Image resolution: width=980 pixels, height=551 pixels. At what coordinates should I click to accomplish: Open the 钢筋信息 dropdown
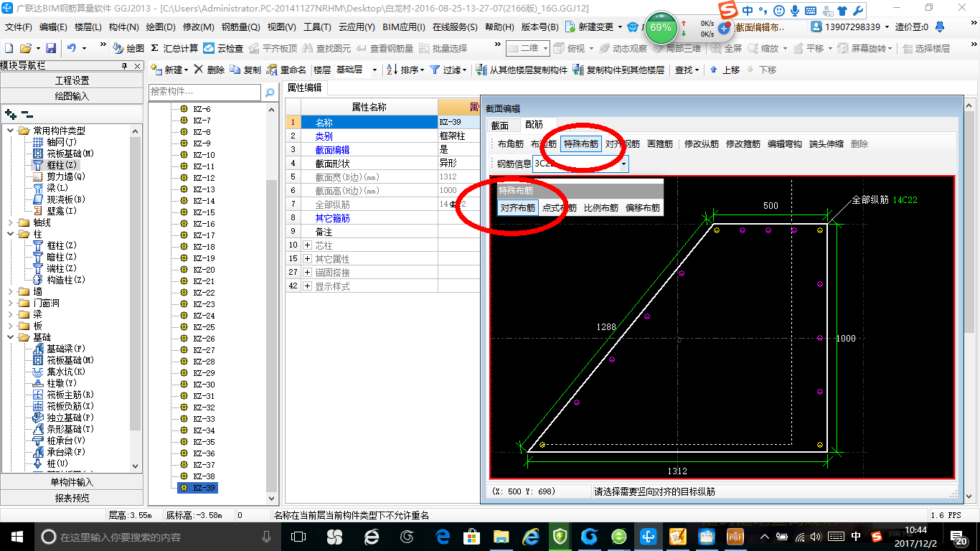623,164
